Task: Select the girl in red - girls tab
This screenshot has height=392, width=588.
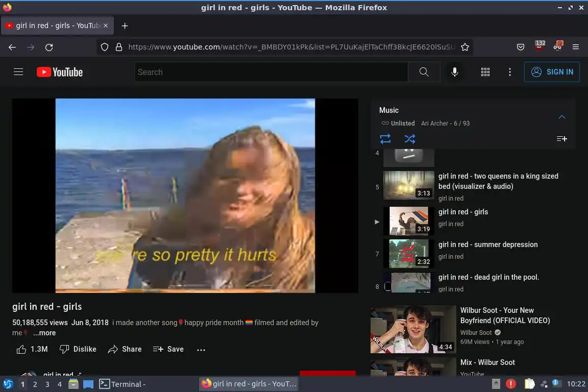Action: pos(57,26)
